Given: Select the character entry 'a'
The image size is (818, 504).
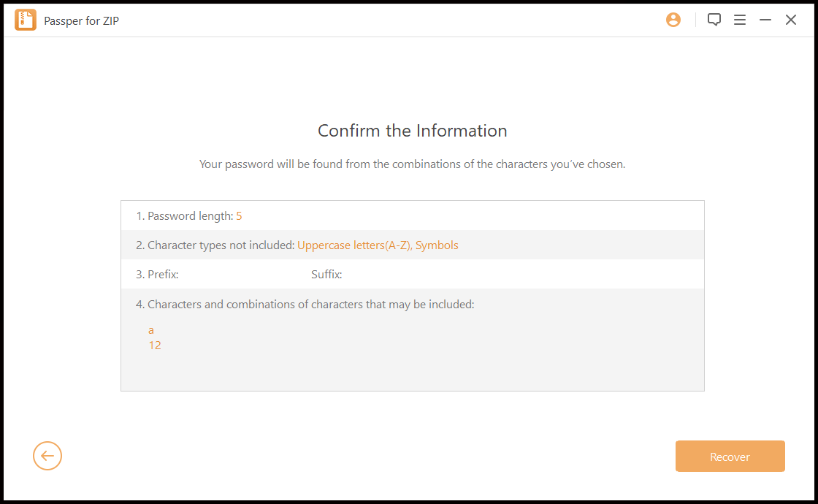Looking at the screenshot, I should [150, 330].
